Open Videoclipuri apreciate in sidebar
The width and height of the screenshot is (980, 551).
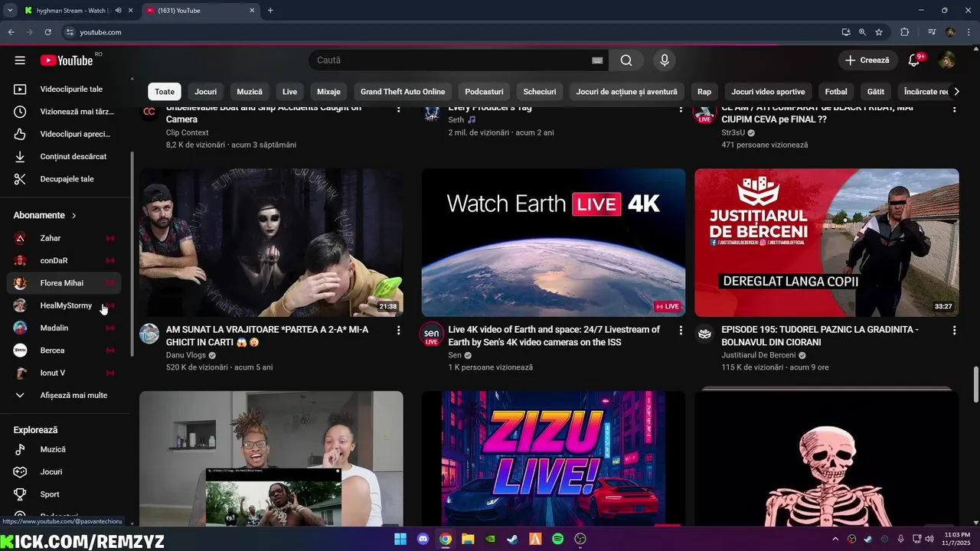64,134
